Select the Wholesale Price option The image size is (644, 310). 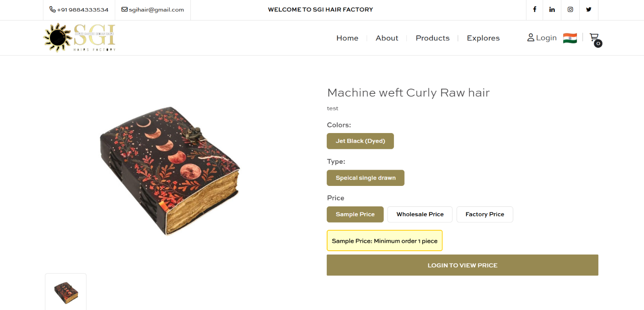tap(420, 214)
